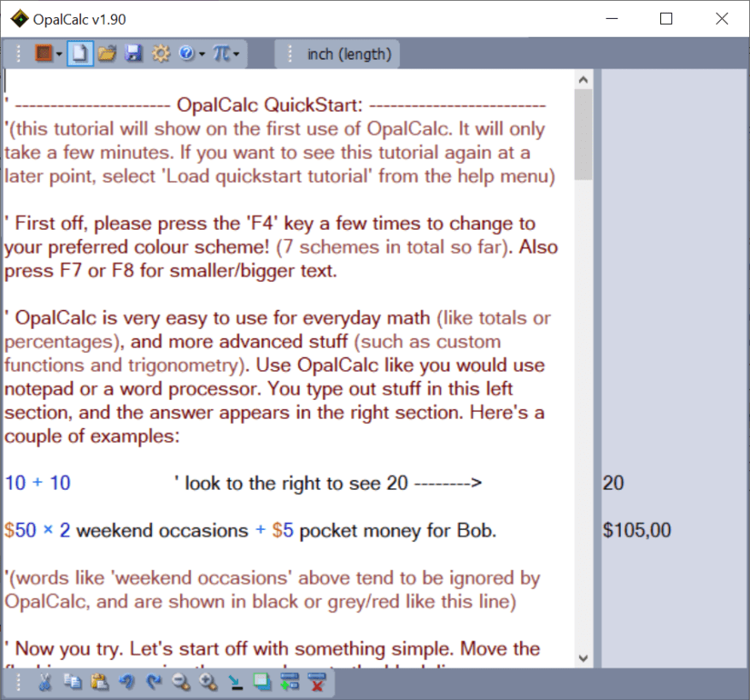Click the inch (length) unit button
The width and height of the screenshot is (750, 700).
click(349, 55)
